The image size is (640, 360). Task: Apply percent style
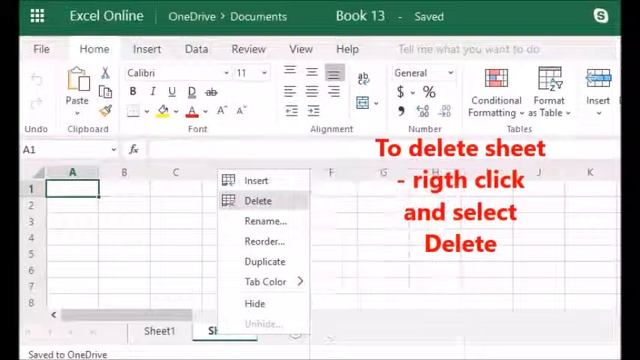pyautogui.click(x=429, y=92)
